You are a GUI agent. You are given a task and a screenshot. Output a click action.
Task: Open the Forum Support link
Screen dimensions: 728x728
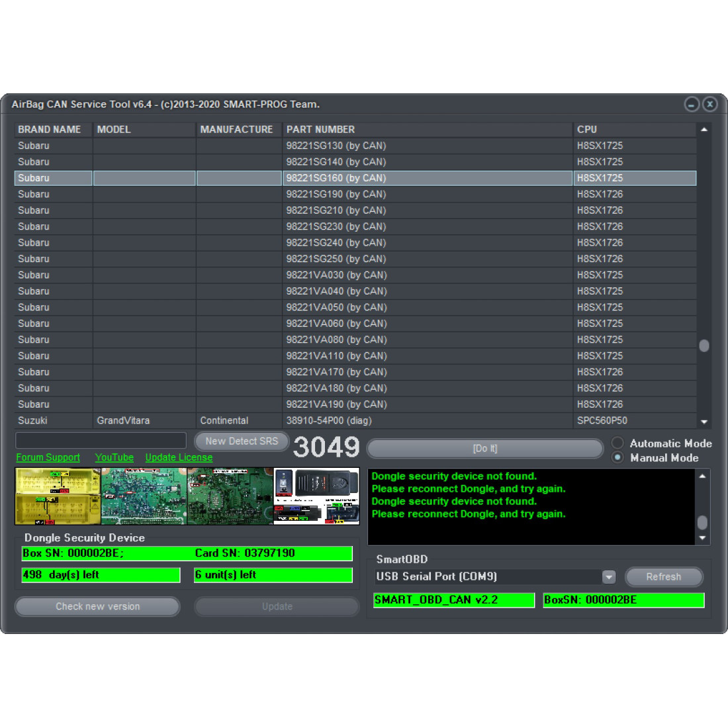pyautogui.click(x=48, y=457)
